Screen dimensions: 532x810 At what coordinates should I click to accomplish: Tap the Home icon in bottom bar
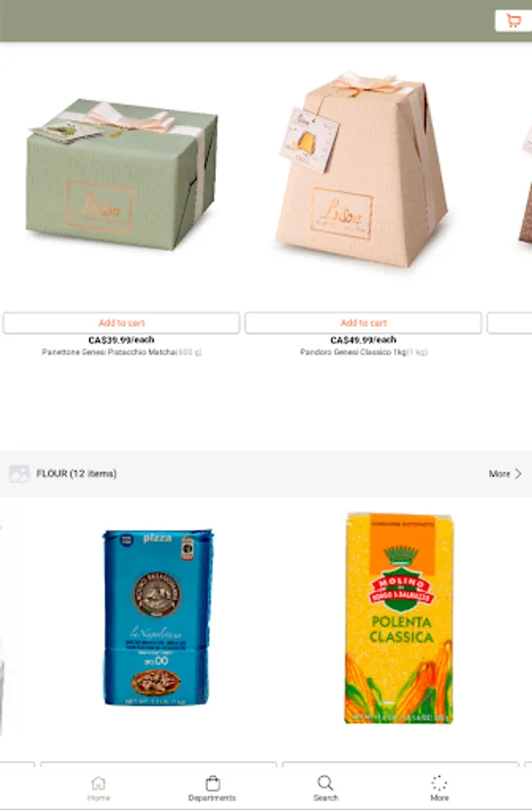click(x=98, y=783)
